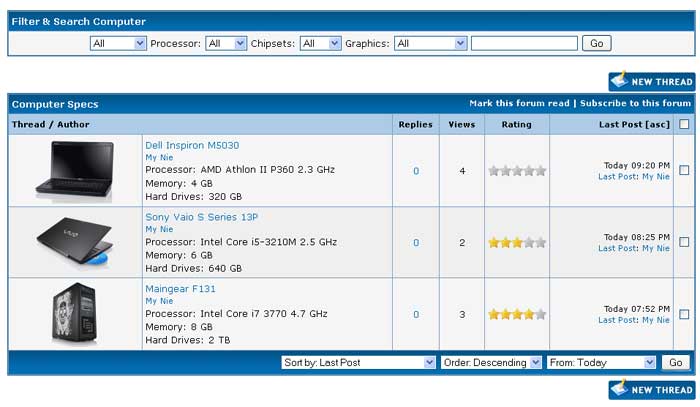Open the Maingear F131 thread title
Screen dimensions: 700x407
click(x=180, y=289)
